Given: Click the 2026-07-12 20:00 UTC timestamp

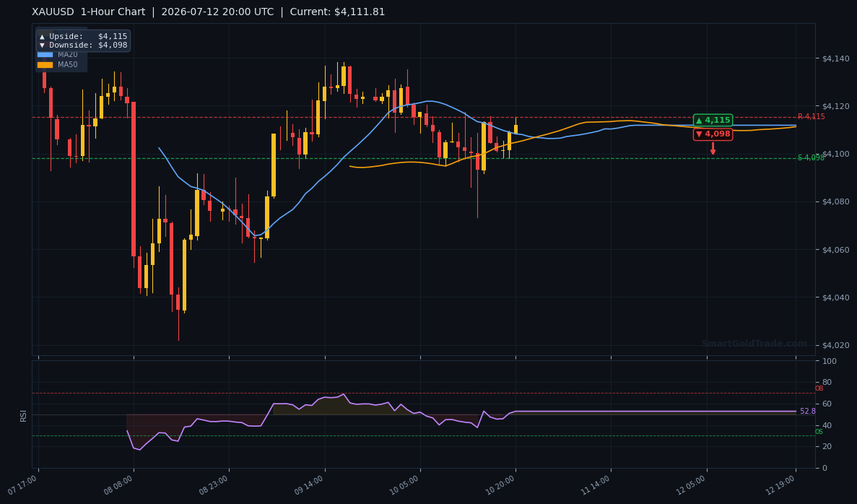Looking at the screenshot, I should click(x=217, y=12).
